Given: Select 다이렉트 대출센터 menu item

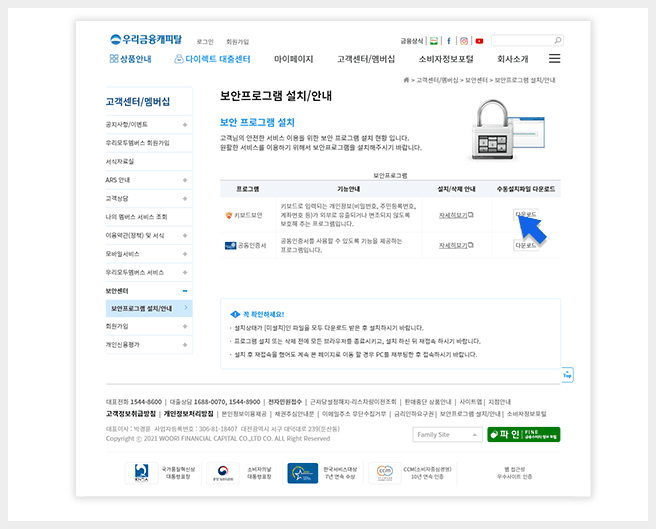Looking at the screenshot, I should (212, 59).
